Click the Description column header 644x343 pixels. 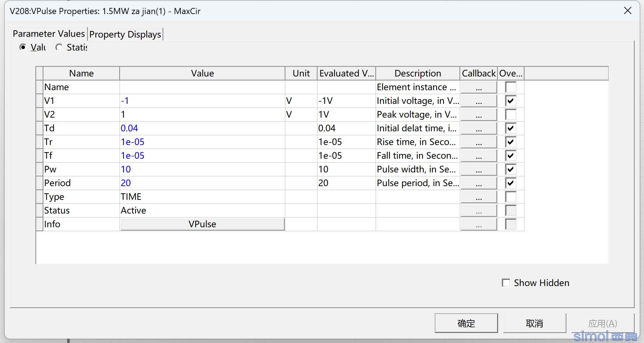tap(418, 74)
